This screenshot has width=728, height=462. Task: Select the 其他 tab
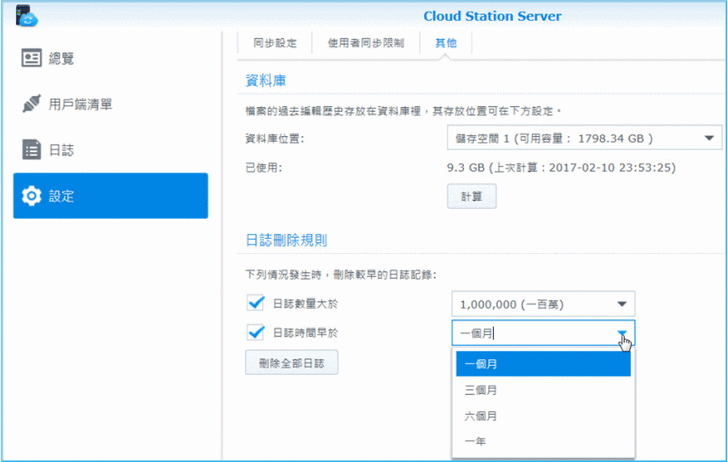[445, 43]
